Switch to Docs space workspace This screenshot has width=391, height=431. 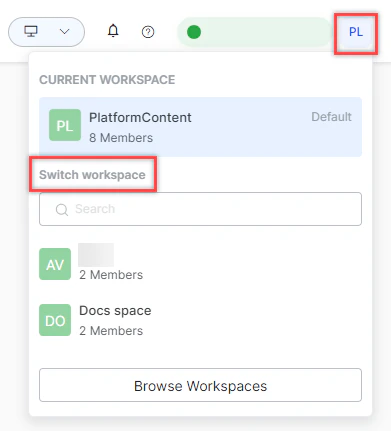[200, 320]
